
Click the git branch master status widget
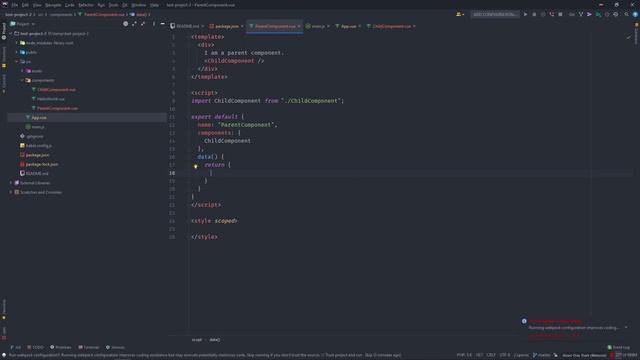click(542, 355)
